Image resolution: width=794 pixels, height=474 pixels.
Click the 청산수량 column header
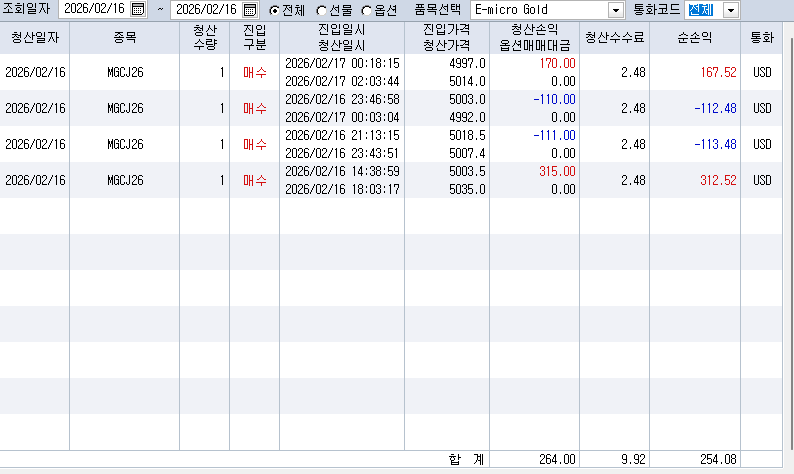coord(205,37)
